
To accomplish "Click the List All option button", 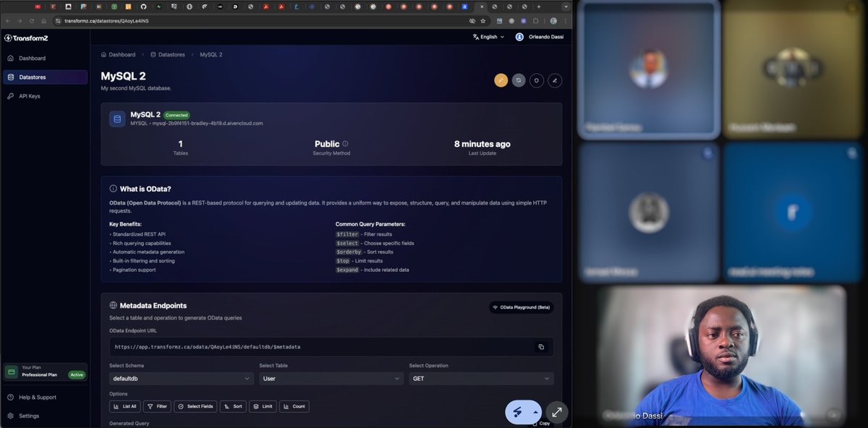I will tap(124, 406).
